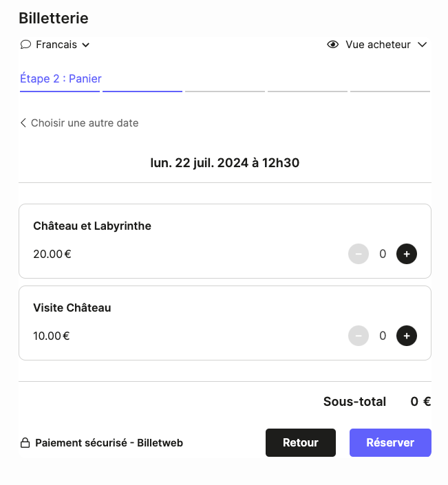Decrease Château et Labyrinthe ticket quantity

click(359, 254)
